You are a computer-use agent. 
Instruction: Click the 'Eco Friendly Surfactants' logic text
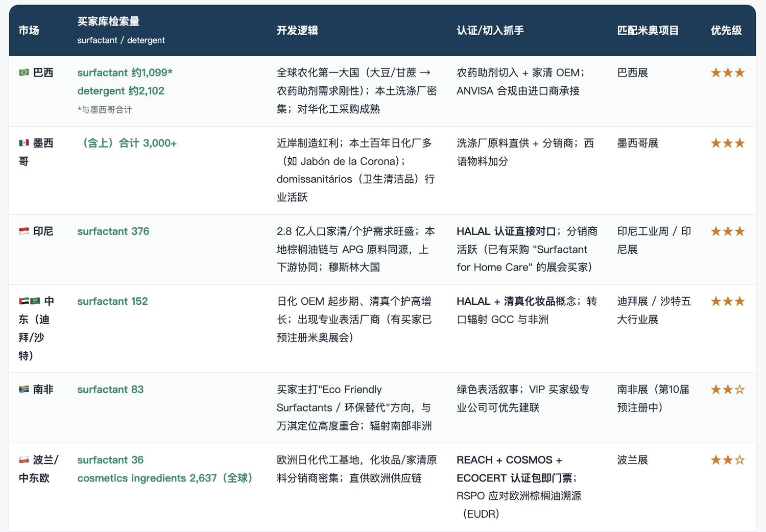coord(329,399)
